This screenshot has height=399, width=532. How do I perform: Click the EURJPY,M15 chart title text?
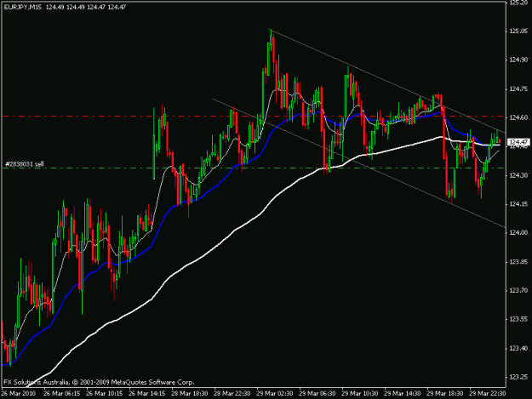[23, 7]
